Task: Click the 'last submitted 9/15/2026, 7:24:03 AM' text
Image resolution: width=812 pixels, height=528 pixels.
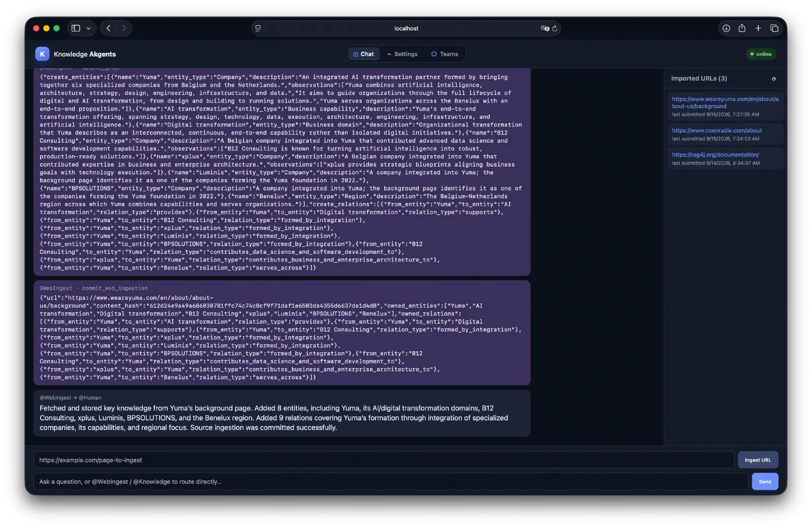Action: [716, 139]
